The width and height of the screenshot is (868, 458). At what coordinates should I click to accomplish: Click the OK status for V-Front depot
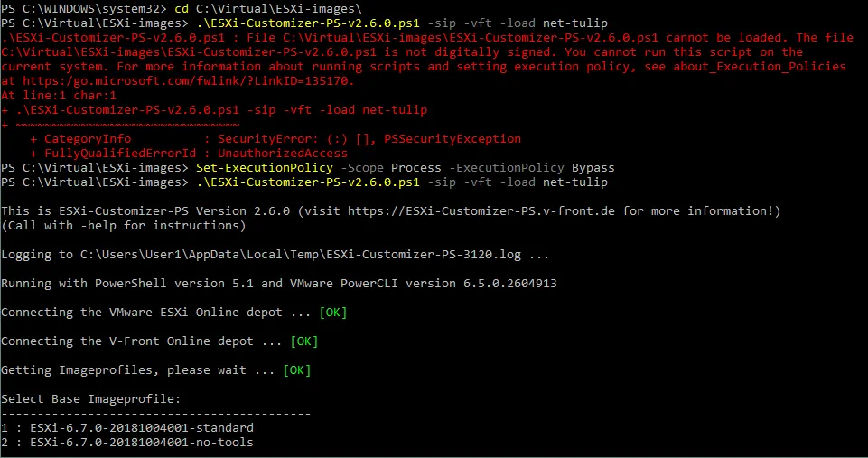(303, 341)
